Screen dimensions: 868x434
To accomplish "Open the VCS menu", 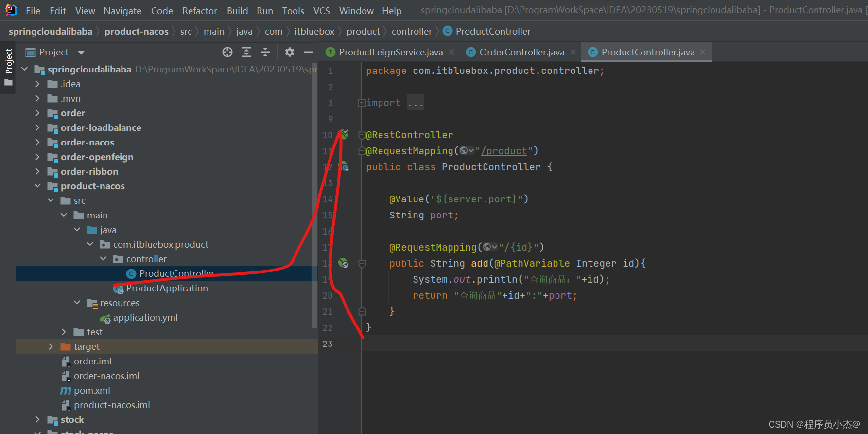I will (x=321, y=11).
